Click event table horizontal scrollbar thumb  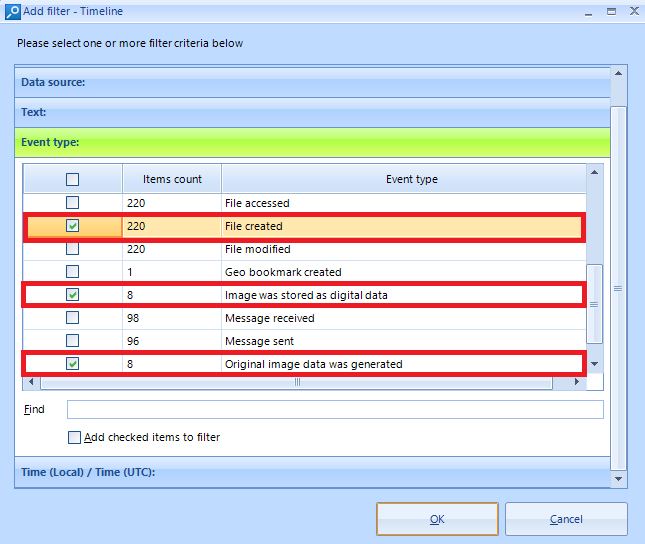297,382
